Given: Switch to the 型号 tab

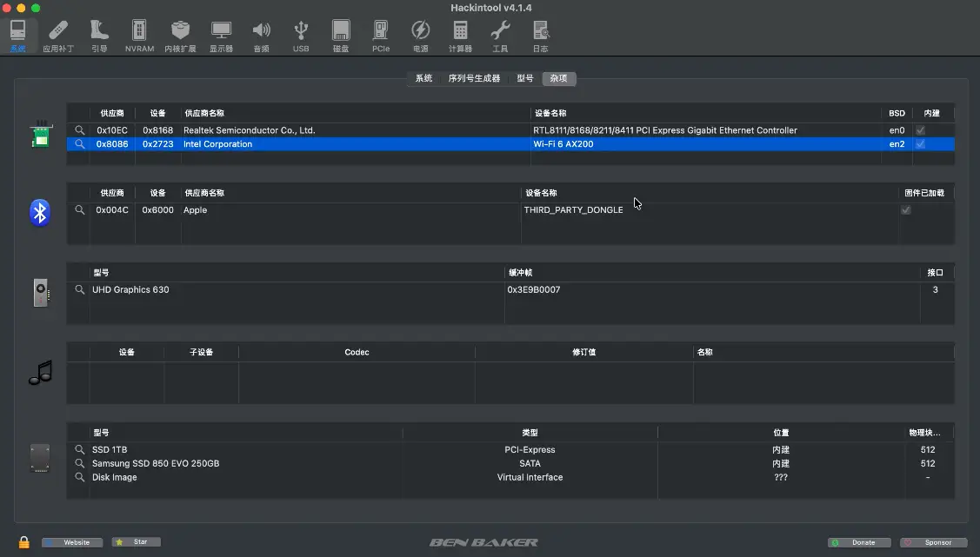Looking at the screenshot, I should point(525,78).
